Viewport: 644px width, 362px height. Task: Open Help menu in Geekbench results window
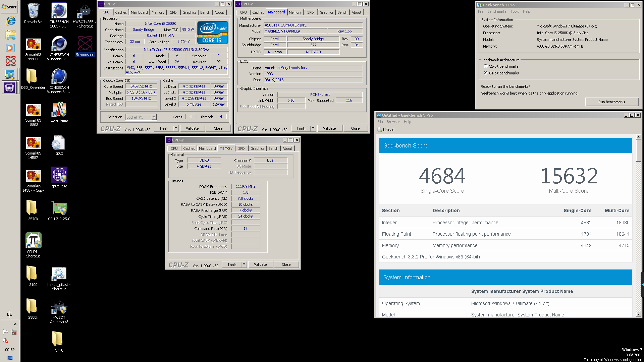[407, 122]
